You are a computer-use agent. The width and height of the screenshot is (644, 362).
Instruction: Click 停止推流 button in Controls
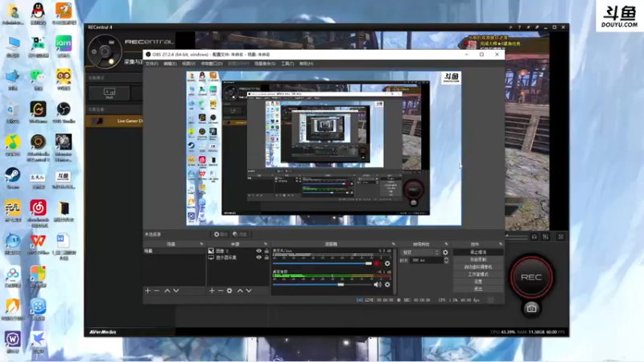478,252
